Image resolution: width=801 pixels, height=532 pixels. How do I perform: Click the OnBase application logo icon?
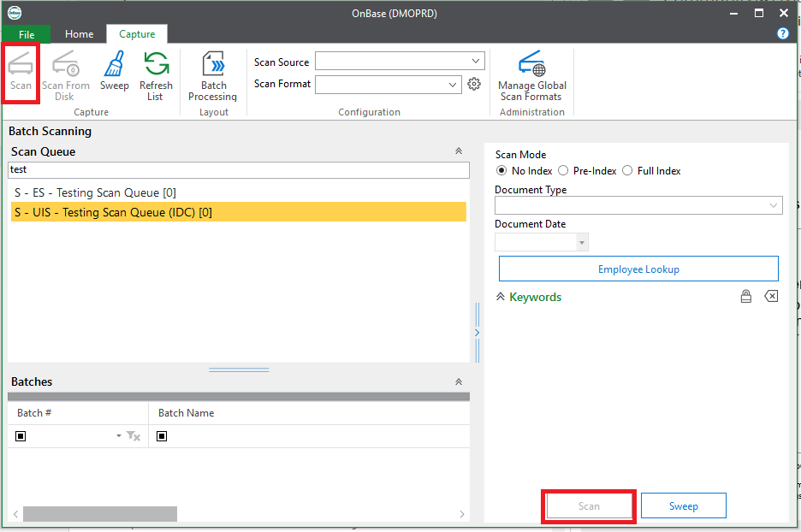point(15,13)
